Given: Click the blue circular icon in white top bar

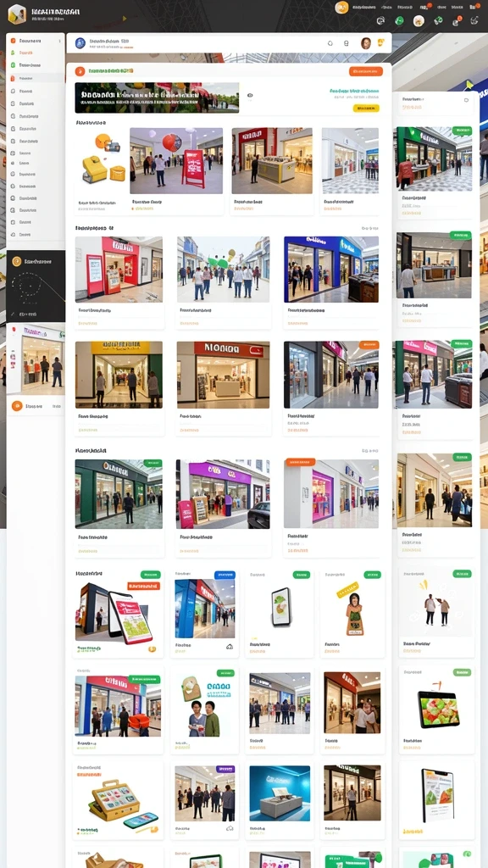Looking at the screenshot, I should tap(80, 42).
